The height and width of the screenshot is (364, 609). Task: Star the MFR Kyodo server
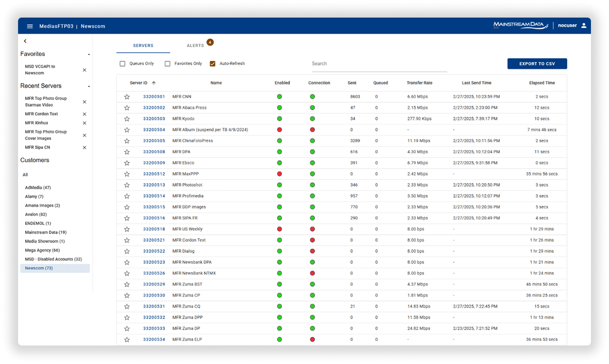coord(127,119)
